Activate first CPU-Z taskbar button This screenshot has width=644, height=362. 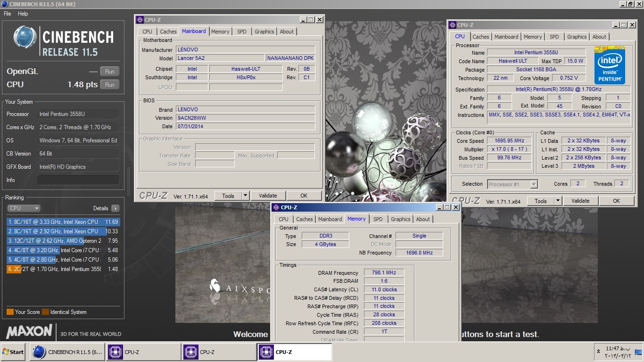coord(143,352)
